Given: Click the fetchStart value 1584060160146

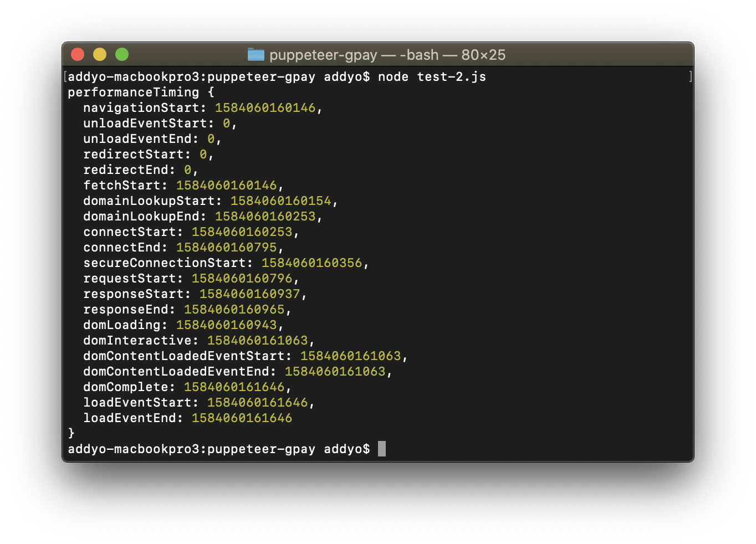Looking at the screenshot, I should click(226, 186).
